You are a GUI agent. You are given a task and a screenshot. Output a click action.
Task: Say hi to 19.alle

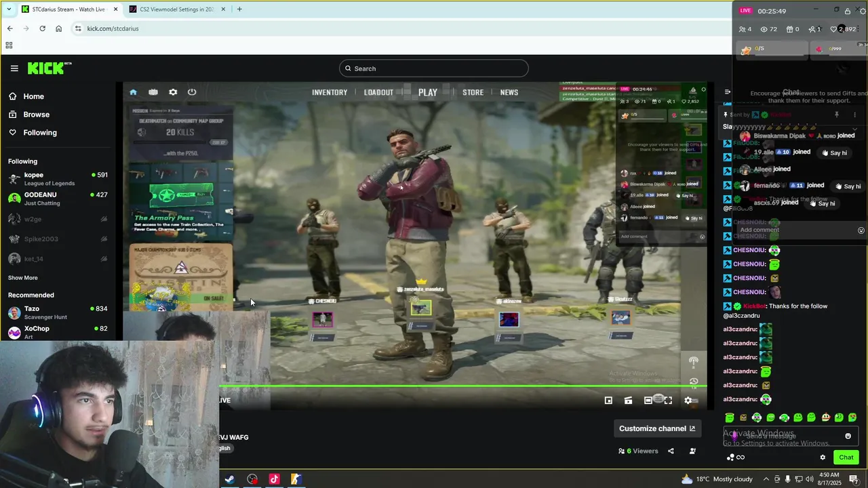834,152
